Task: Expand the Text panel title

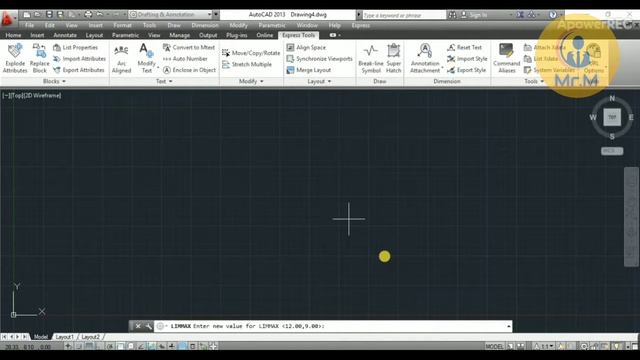Action: [x=164, y=81]
